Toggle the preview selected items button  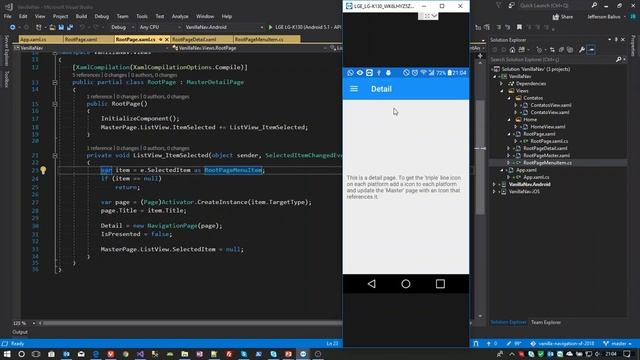click(591, 50)
